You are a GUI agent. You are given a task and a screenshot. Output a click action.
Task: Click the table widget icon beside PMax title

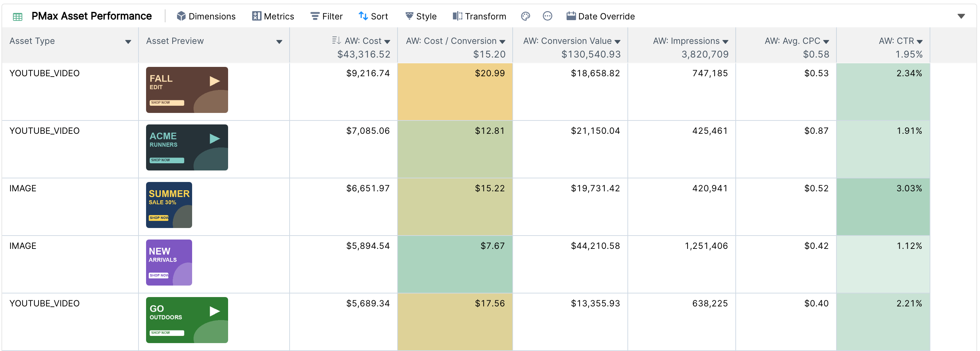pyautogui.click(x=18, y=16)
